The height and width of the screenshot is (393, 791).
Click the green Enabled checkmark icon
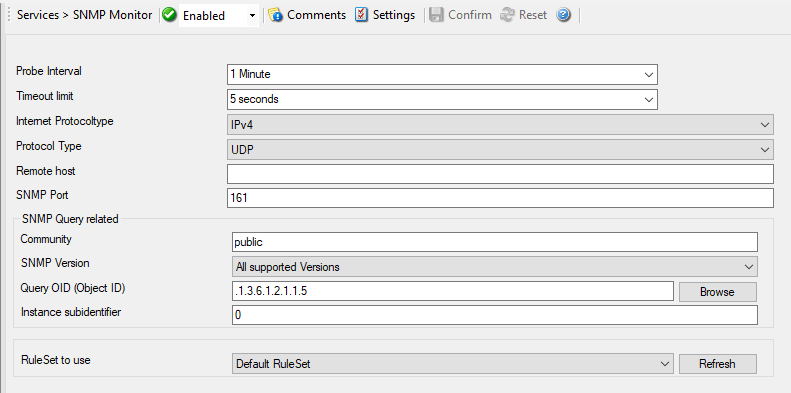(170, 15)
